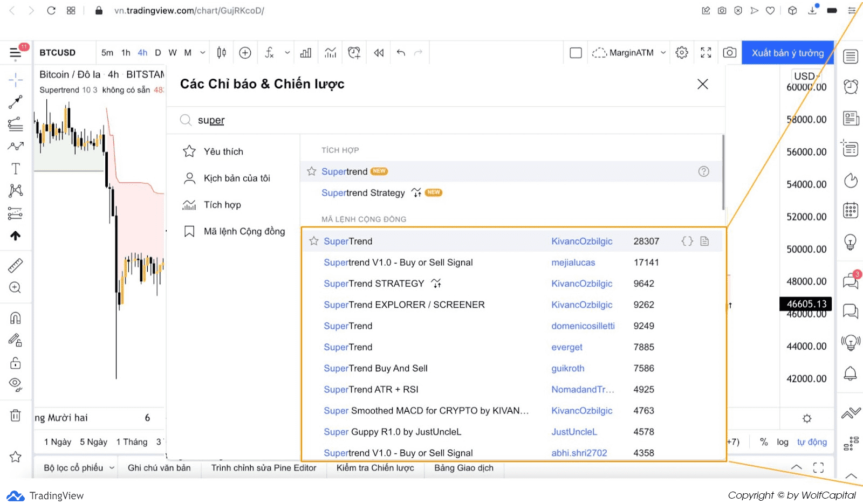Collapse the bottom panel chevron
Viewport: 863px width, 504px height.
(x=796, y=467)
